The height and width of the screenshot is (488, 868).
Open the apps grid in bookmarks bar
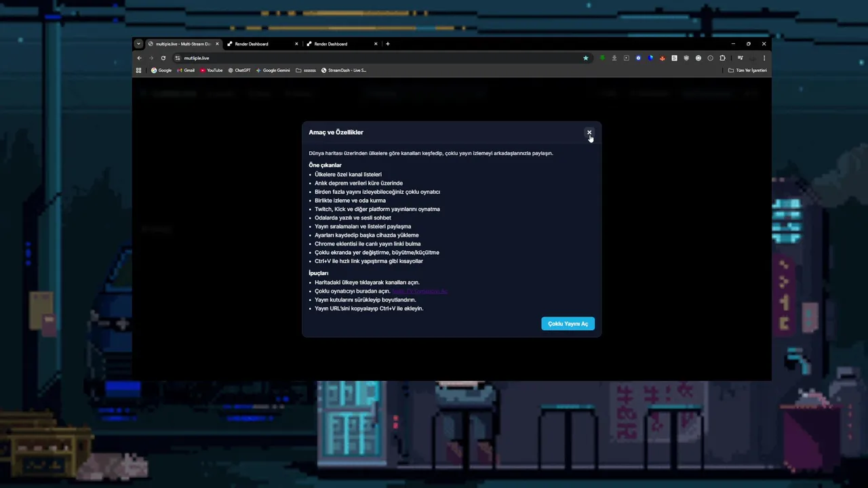(x=139, y=70)
